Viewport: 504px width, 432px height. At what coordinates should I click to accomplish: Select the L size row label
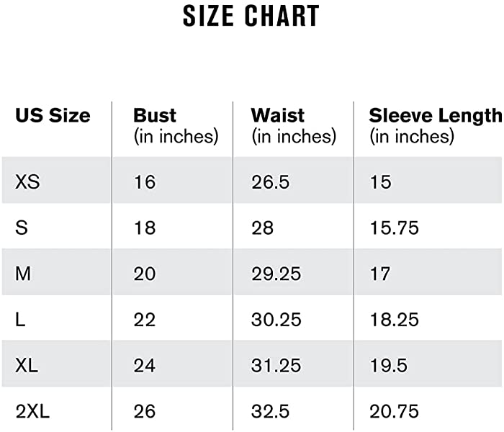pos(20,320)
